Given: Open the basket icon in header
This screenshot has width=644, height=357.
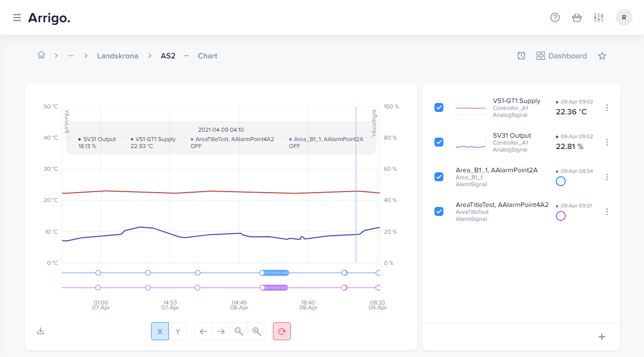Looking at the screenshot, I should [x=577, y=18].
